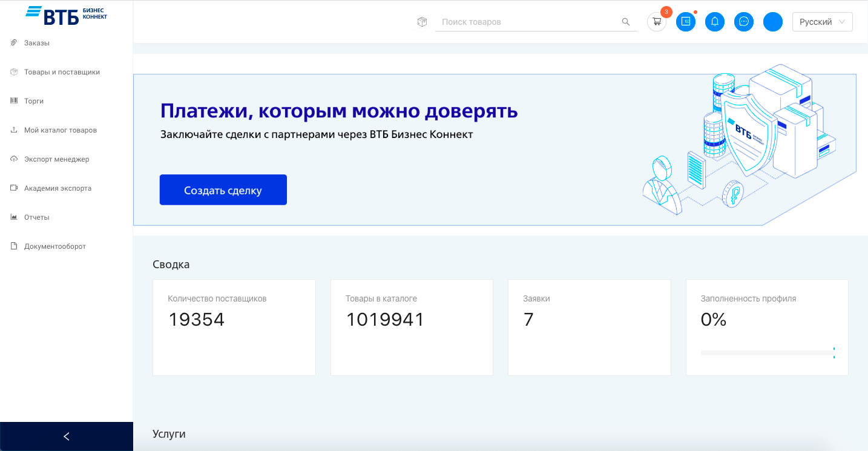
Task: Collapse the sidebar with the left arrow
Action: click(67, 436)
